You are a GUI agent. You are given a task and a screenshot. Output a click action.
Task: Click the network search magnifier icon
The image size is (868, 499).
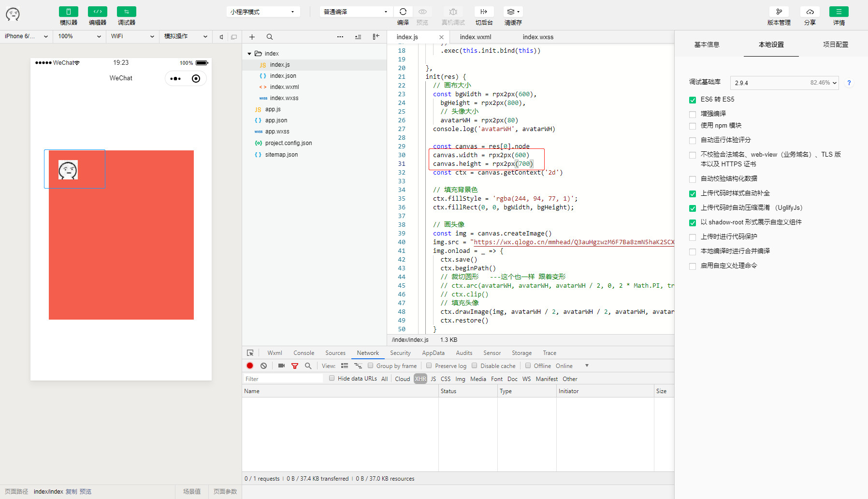(308, 366)
